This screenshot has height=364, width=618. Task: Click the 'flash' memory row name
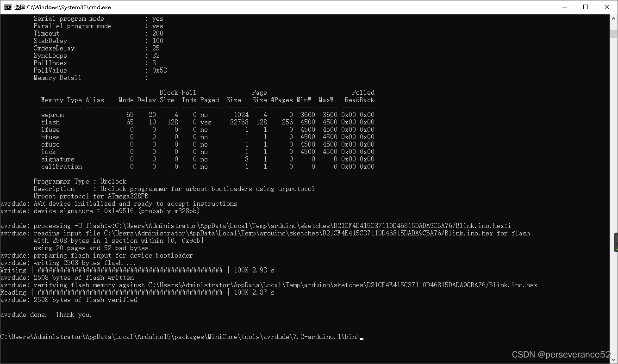click(50, 122)
